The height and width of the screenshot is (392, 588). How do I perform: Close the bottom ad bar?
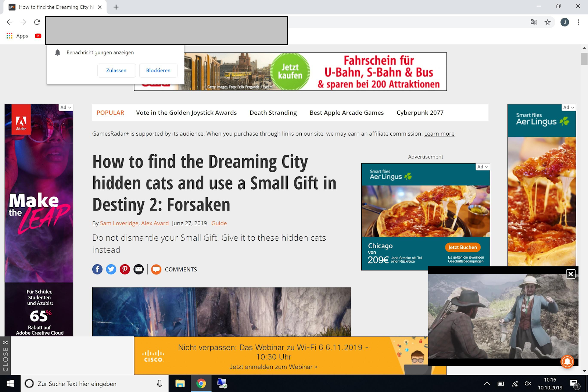pyautogui.click(x=5, y=356)
